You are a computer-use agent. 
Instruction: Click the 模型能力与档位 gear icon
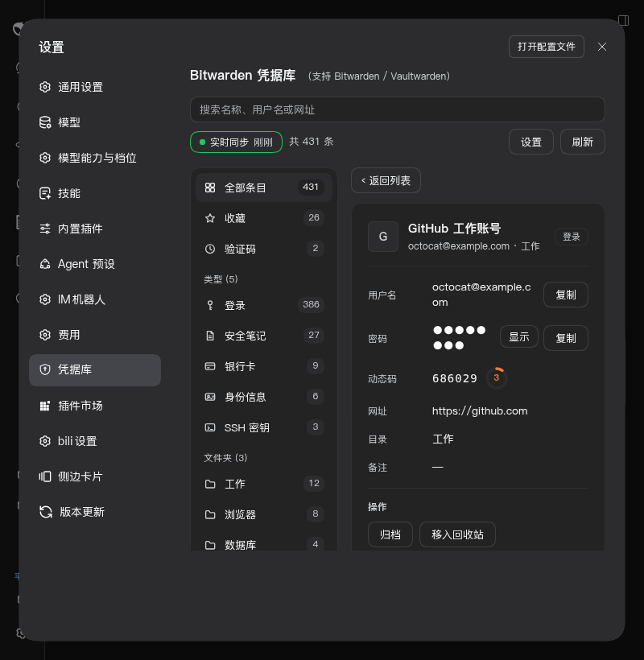point(45,158)
